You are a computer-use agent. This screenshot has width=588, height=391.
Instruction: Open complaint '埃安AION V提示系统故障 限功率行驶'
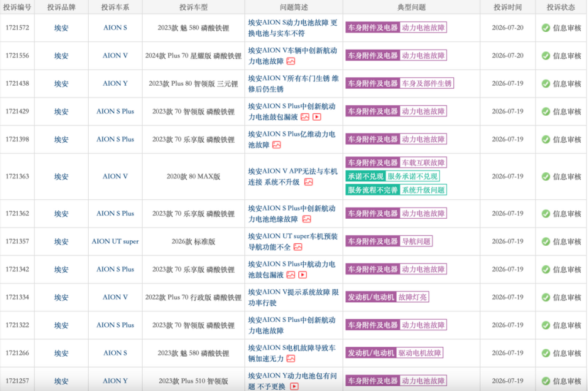[293, 297]
